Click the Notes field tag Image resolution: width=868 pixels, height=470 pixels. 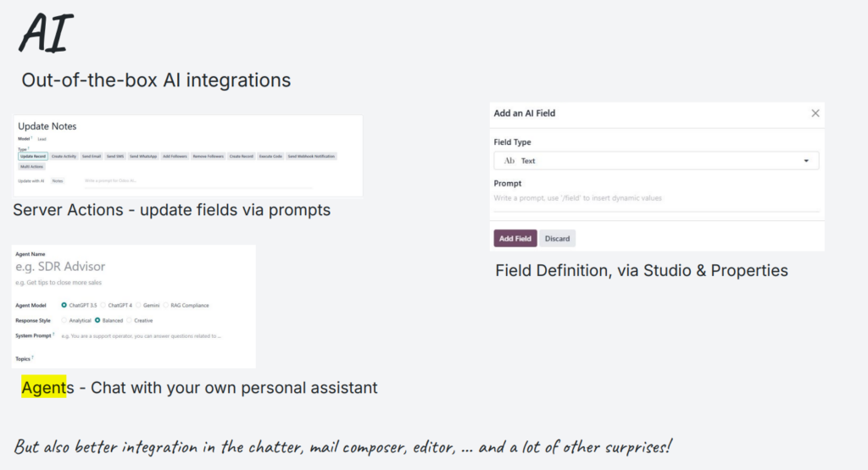pos(58,181)
